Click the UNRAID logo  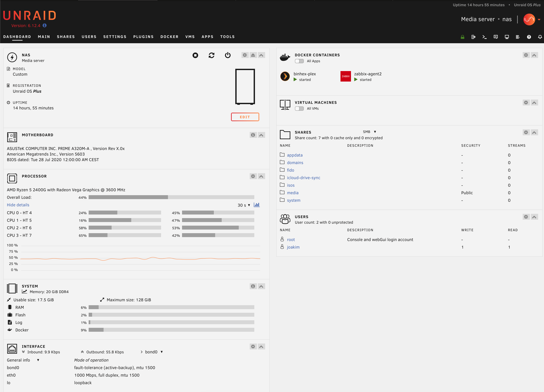pos(29,16)
